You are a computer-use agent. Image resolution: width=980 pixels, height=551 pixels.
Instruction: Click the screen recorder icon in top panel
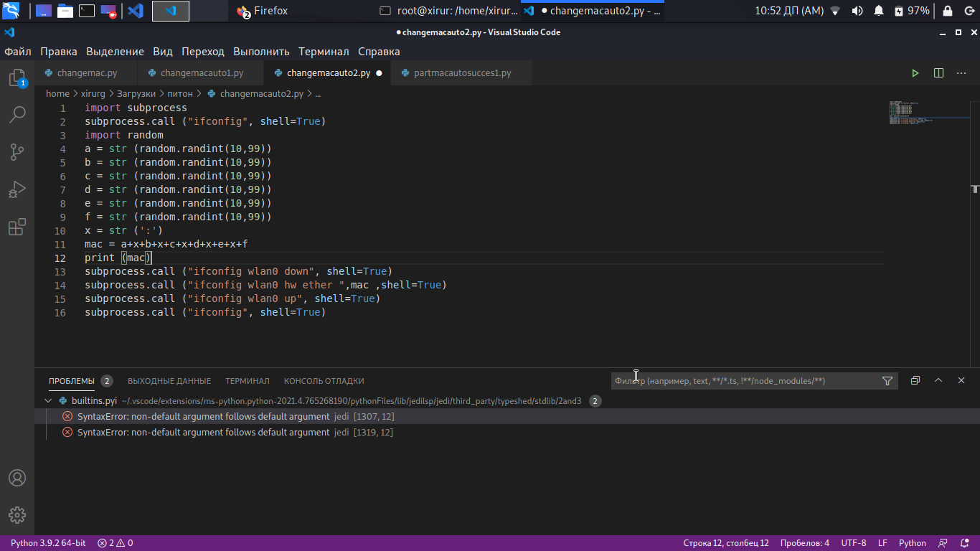pyautogui.click(x=108, y=11)
